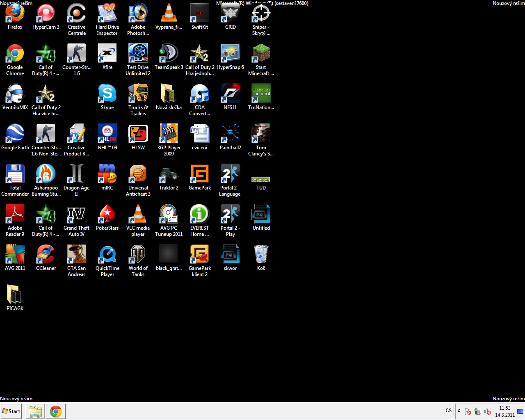The image size is (525, 420).
Task: Select the HLSW icon
Action: point(138,137)
